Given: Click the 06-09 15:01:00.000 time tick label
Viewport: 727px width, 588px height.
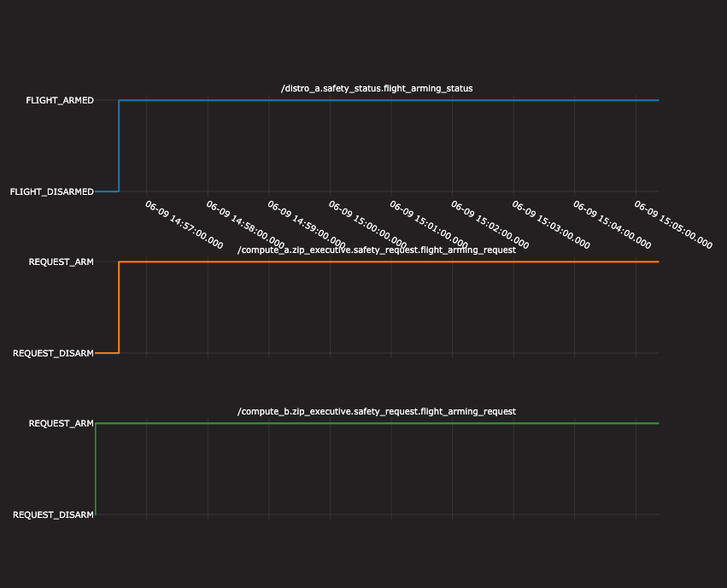Looking at the screenshot, I should (x=429, y=225).
